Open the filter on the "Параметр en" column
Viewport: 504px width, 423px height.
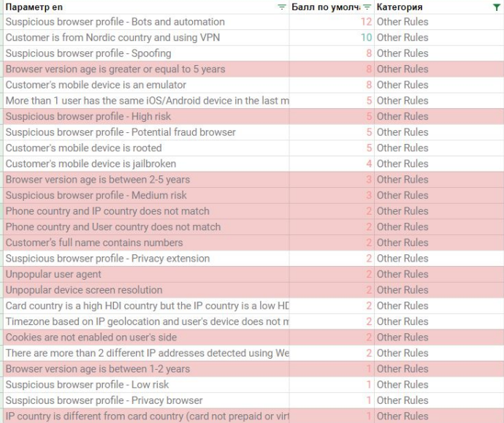click(282, 7)
